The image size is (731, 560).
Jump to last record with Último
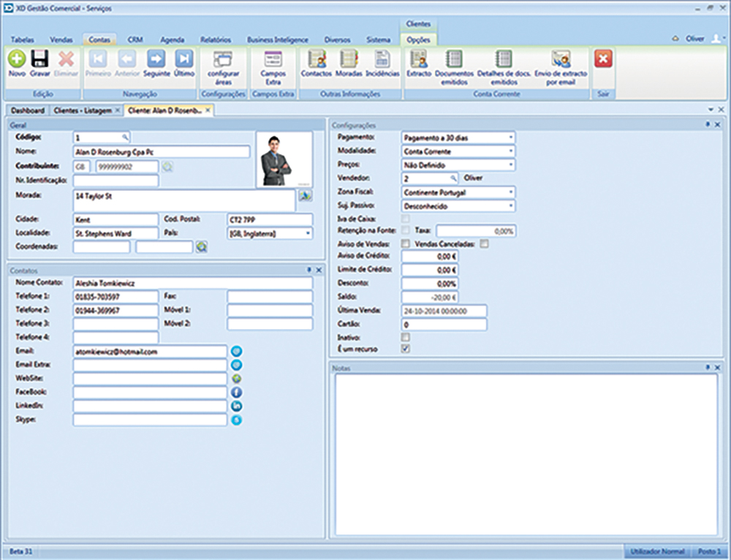(184, 60)
